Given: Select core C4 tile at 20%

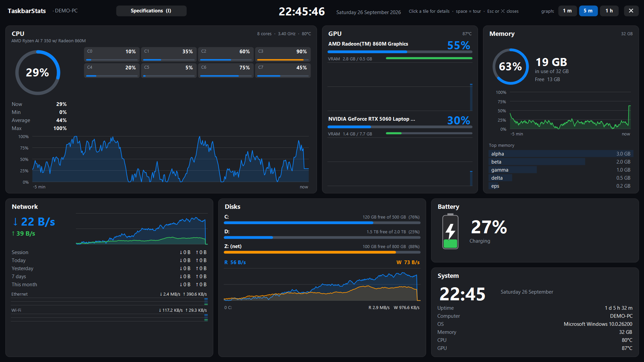Looking at the screenshot, I should point(112,70).
